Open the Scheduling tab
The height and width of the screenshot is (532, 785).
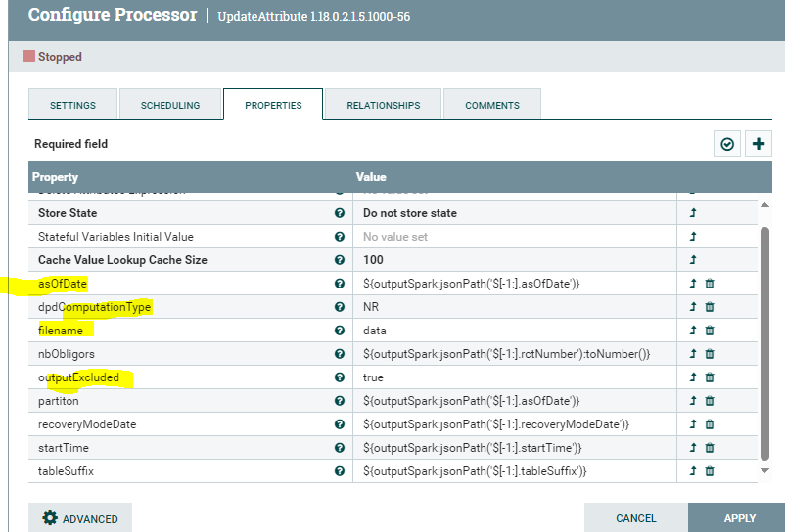pyautogui.click(x=170, y=106)
